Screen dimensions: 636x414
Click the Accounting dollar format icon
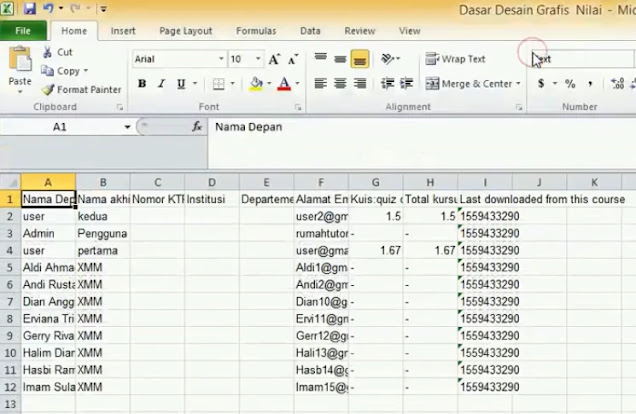(x=541, y=84)
